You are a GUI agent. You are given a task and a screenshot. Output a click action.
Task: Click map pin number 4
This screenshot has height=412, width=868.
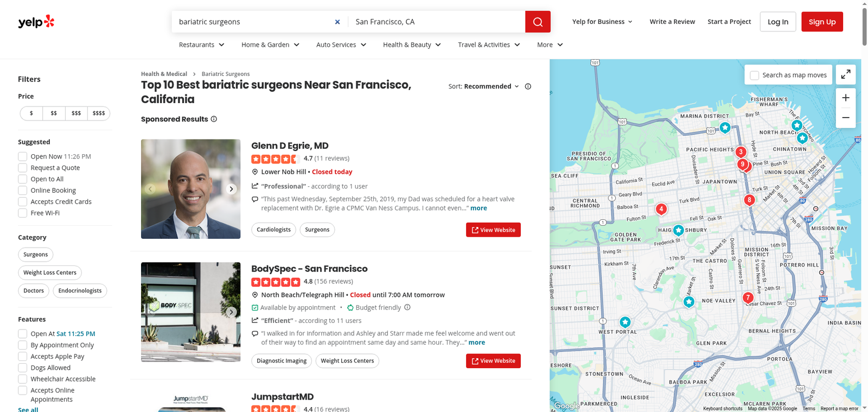point(661,208)
